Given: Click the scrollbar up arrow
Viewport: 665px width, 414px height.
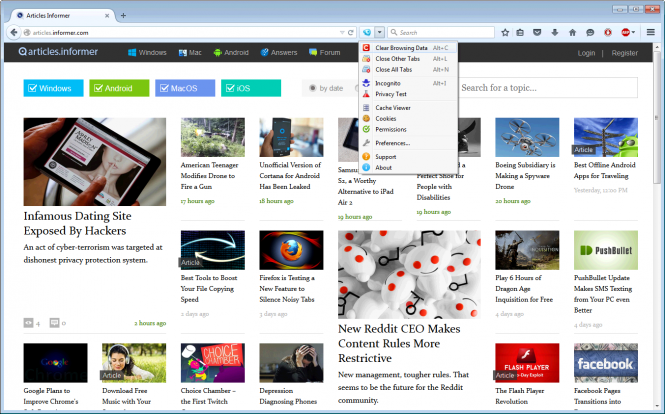Looking at the screenshot, I should [657, 47].
